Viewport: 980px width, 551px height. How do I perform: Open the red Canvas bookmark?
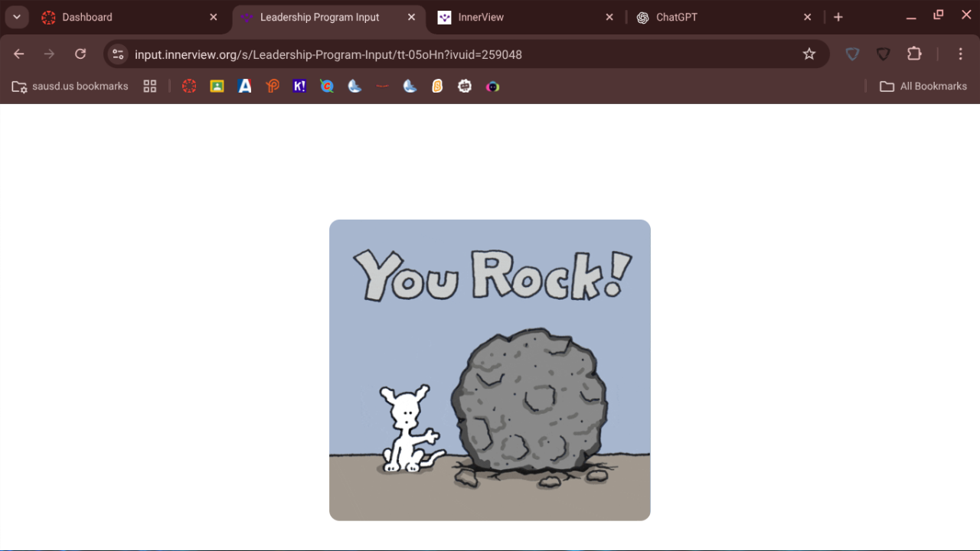189,86
